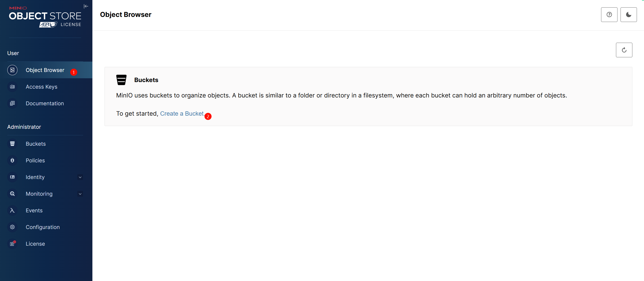
Task: Click the Configuration gear icon
Action: point(12,227)
